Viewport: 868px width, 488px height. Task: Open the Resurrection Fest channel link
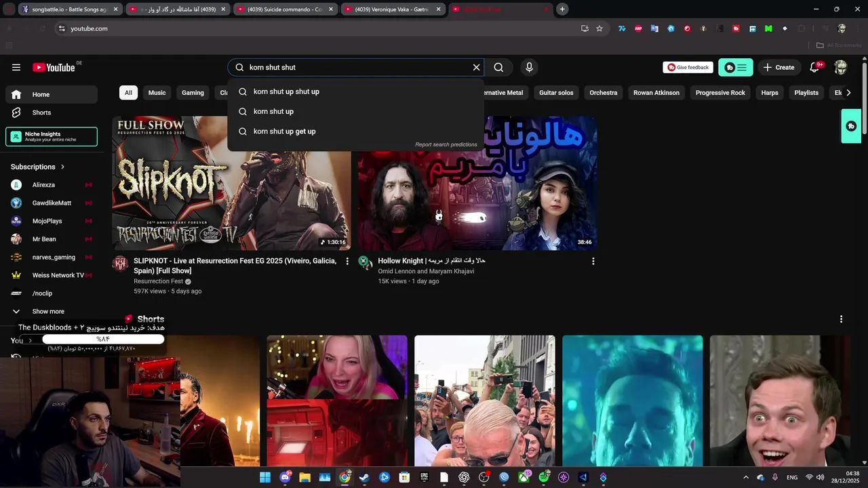point(158,281)
